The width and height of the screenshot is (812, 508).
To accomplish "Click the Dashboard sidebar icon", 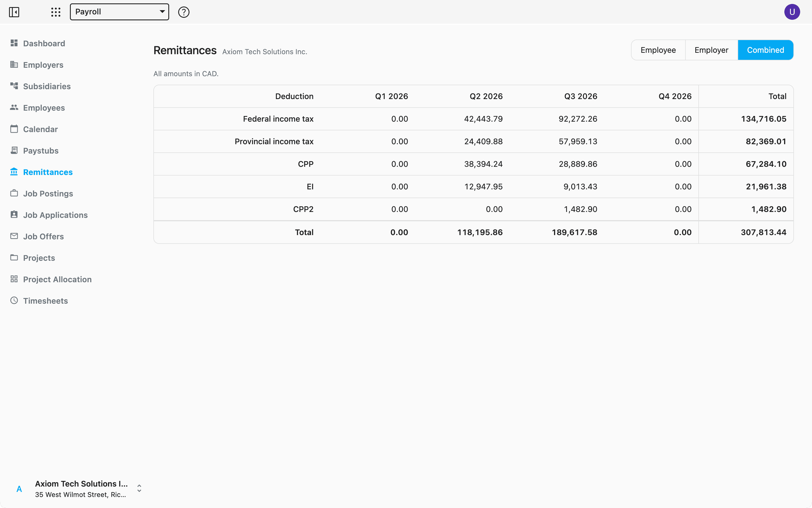I will click(14, 43).
